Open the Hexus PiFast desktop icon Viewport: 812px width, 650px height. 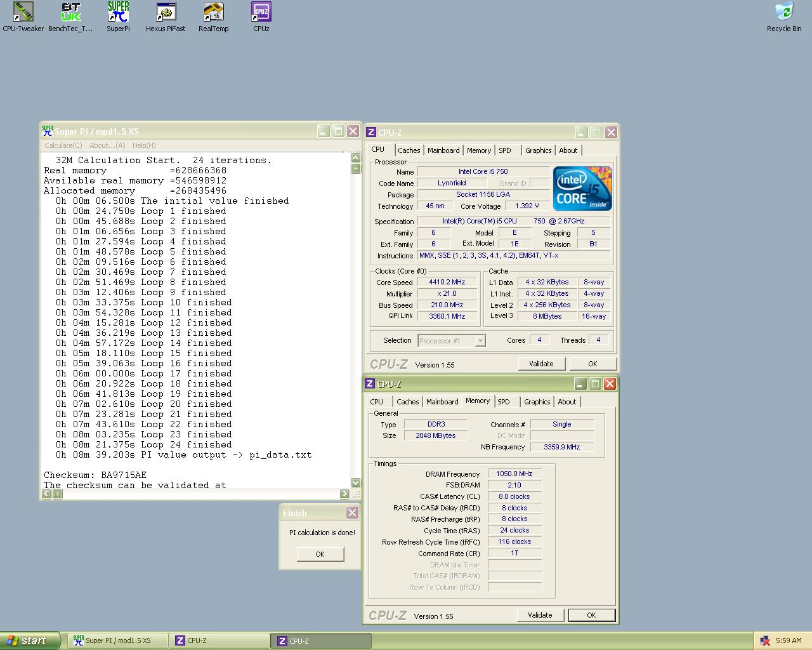click(166, 13)
